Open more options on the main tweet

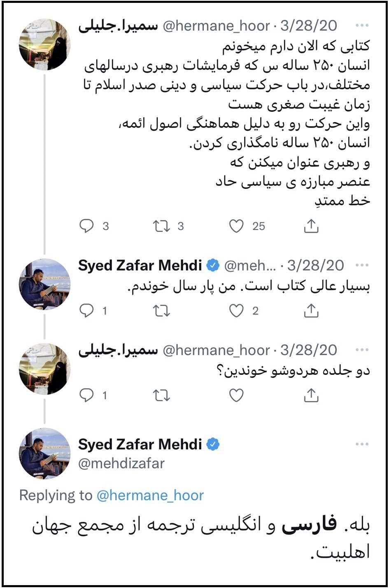(x=362, y=444)
